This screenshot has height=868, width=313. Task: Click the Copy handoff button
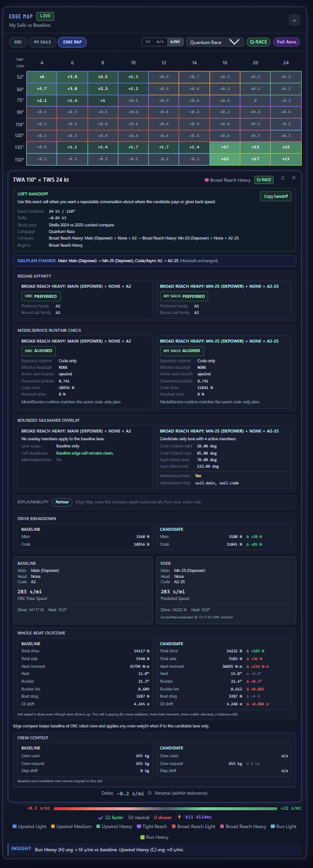click(x=276, y=197)
